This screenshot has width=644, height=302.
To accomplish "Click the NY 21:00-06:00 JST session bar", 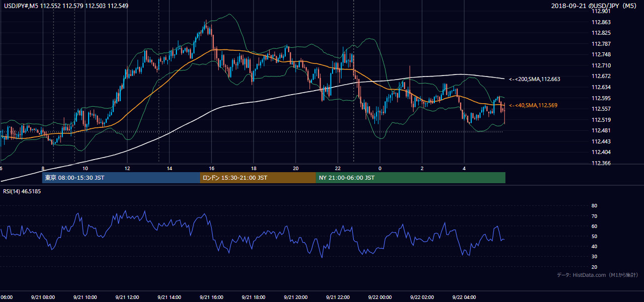I will [411, 178].
